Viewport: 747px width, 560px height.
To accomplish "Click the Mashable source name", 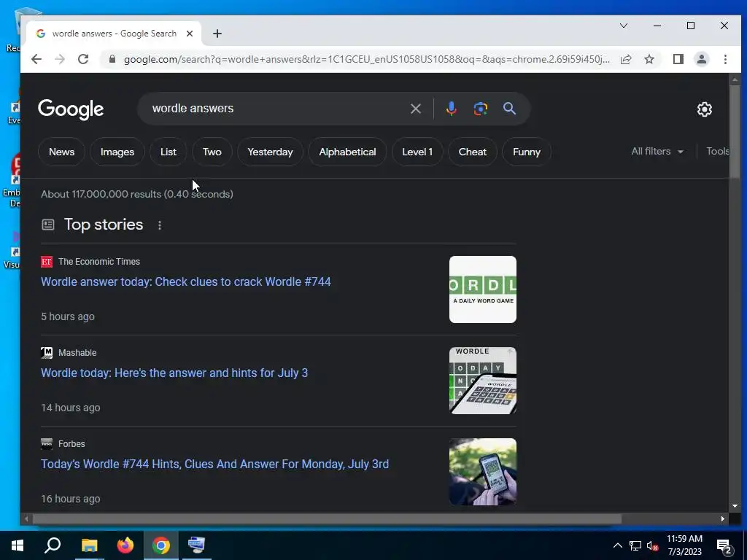I will click(x=77, y=352).
